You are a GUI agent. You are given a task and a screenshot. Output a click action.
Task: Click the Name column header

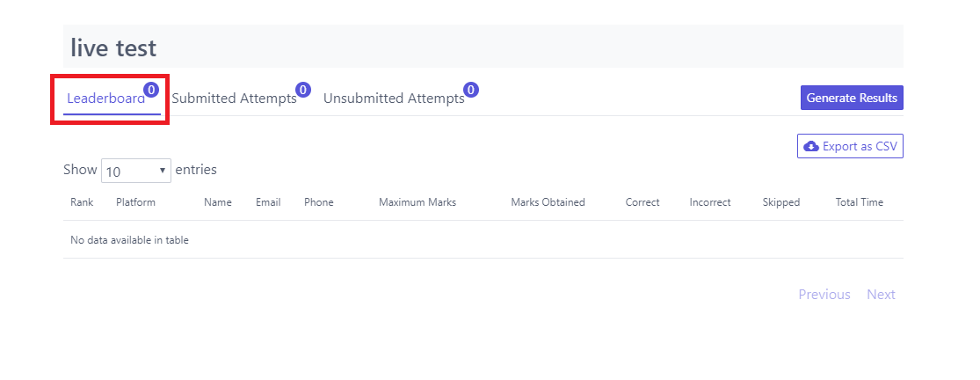[x=218, y=202]
